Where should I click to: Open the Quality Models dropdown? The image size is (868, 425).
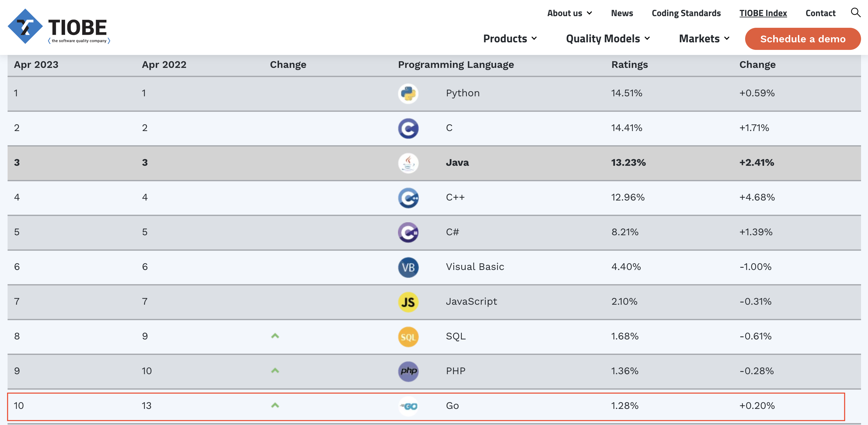pyautogui.click(x=607, y=39)
